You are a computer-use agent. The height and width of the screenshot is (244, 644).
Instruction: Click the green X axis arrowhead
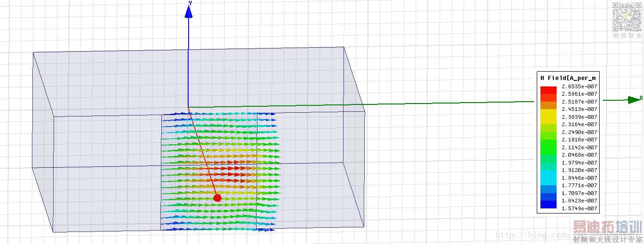tap(633, 100)
